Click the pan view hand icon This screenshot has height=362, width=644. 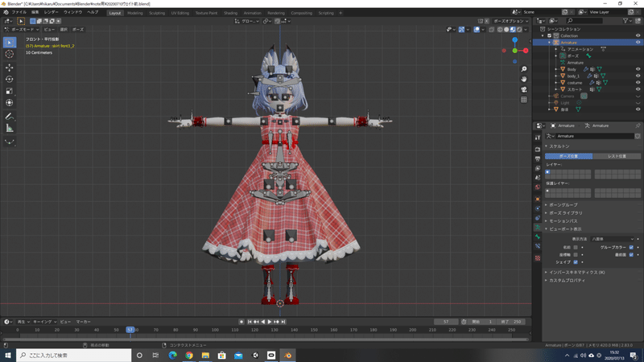coord(524,79)
